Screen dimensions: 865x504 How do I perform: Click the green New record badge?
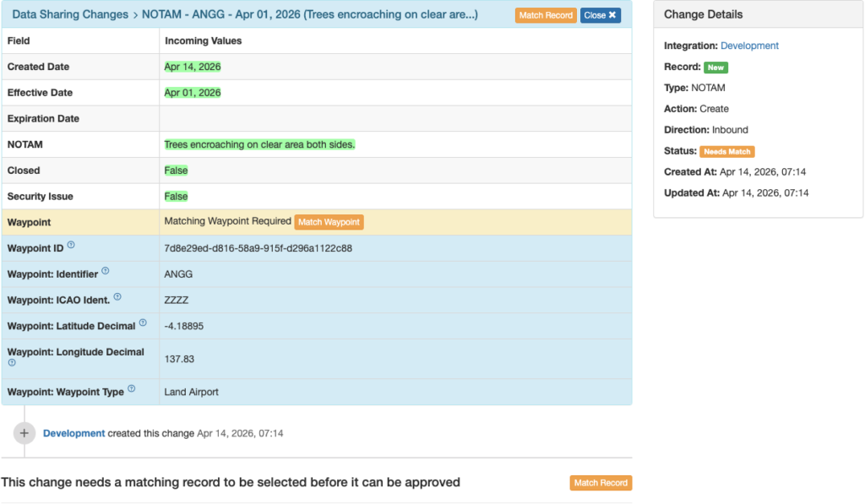[x=716, y=68]
